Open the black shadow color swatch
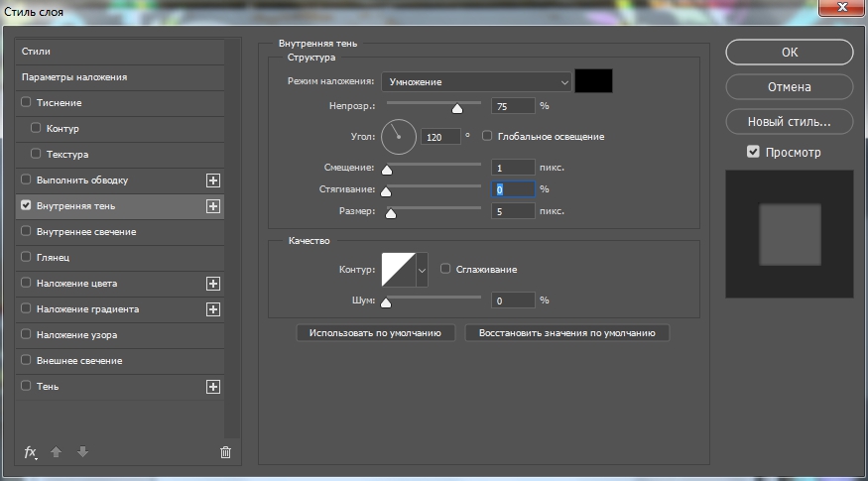Viewport: 868px width, 481px height. [x=593, y=80]
